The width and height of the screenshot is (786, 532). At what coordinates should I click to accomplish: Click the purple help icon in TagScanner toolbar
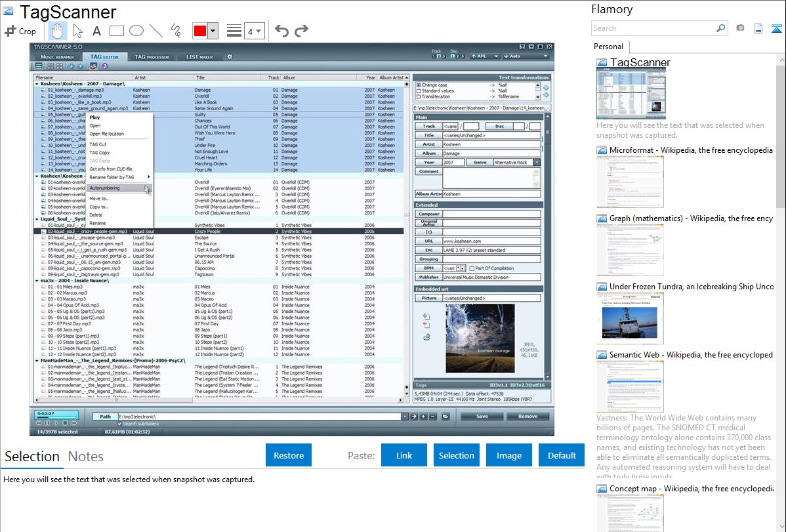pyautogui.click(x=105, y=66)
